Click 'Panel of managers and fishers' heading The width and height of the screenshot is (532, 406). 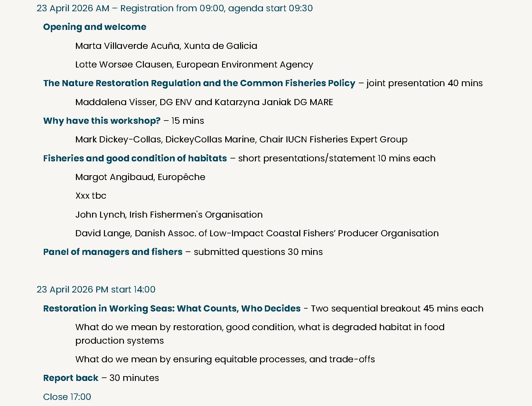(x=113, y=252)
